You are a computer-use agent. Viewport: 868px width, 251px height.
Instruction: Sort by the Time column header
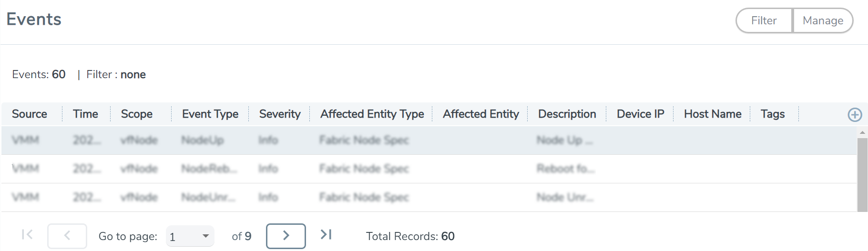tap(85, 114)
